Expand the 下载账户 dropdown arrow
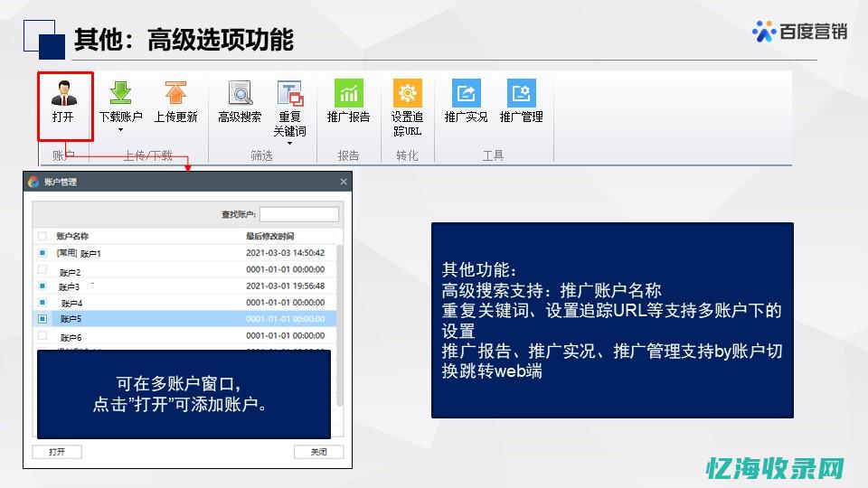This screenshot has height=488, width=868. click(x=120, y=130)
